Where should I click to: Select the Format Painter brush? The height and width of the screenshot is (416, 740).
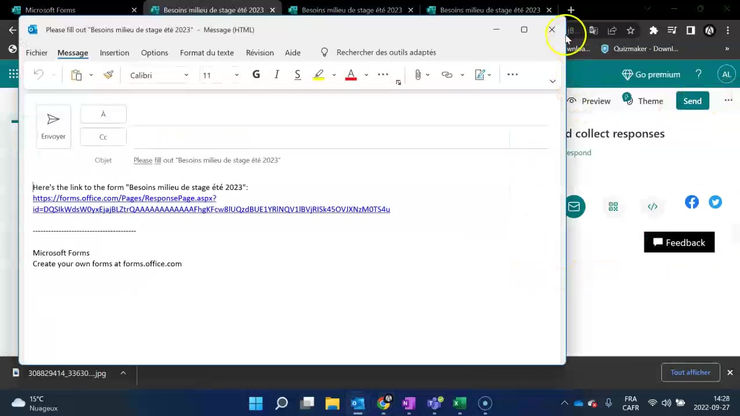[109, 75]
